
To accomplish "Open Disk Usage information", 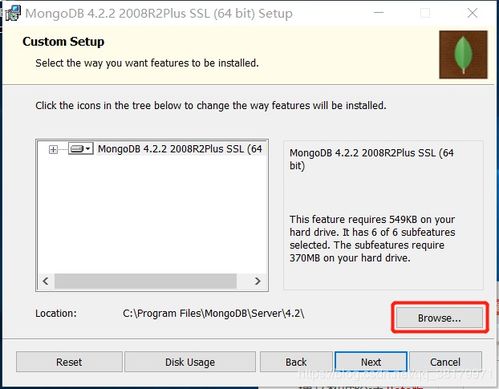I will (190, 362).
